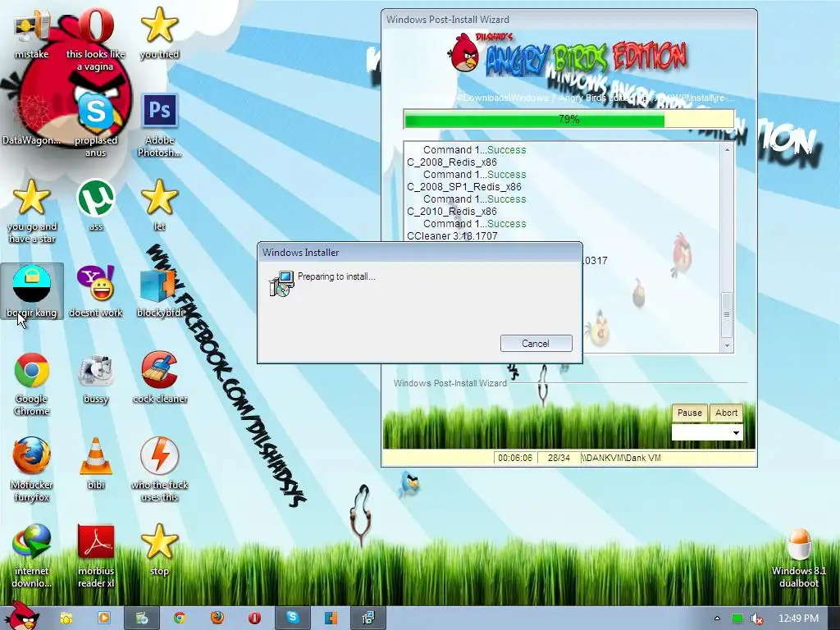This screenshot has height=630, width=840.
Task: Open the 'Windows 8.1 dualboot' desktop icon
Action: click(799, 558)
